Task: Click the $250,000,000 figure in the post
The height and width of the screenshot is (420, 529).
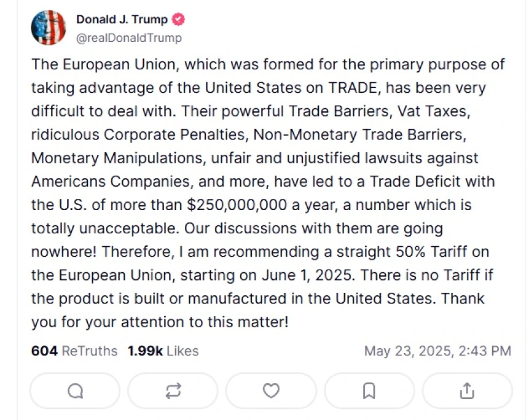Action: (237, 205)
